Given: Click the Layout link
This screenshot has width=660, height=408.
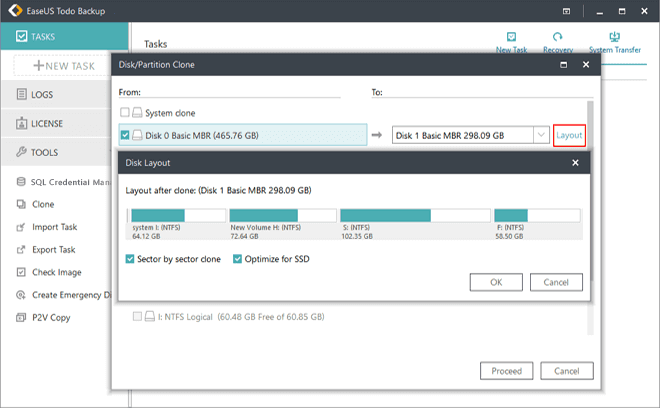Looking at the screenshot, I should coord(569,135).
